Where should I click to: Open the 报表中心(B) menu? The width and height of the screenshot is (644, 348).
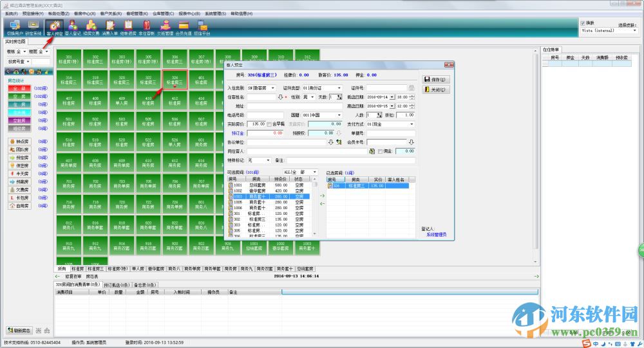[x=189, y=14]
